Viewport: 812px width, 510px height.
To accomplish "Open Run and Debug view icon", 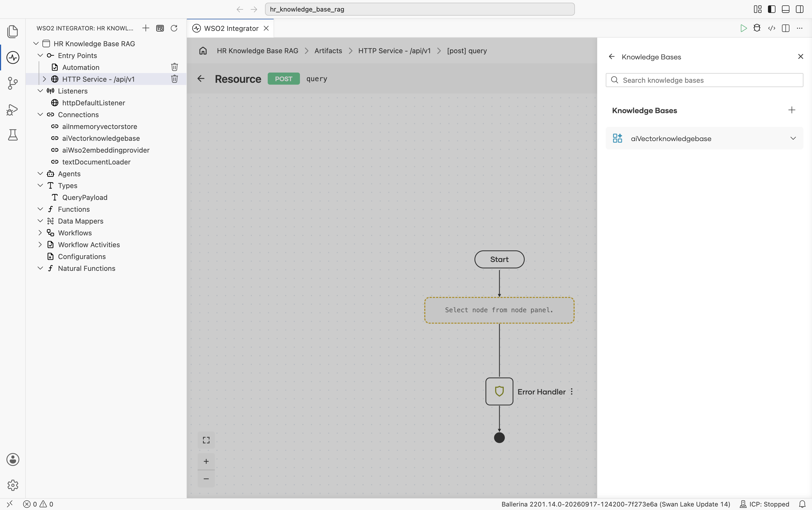I will [12, 109].
